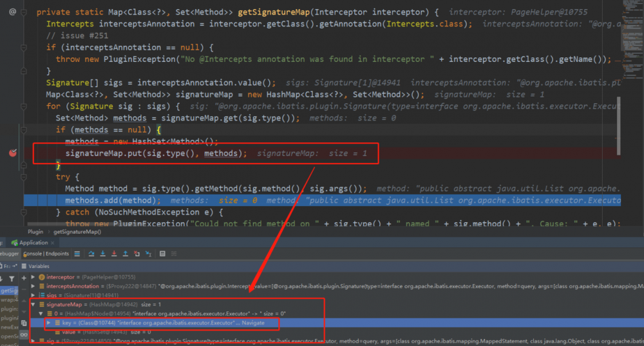Click the 'methods = new HashSet<Method>();' line

(142, 141)
